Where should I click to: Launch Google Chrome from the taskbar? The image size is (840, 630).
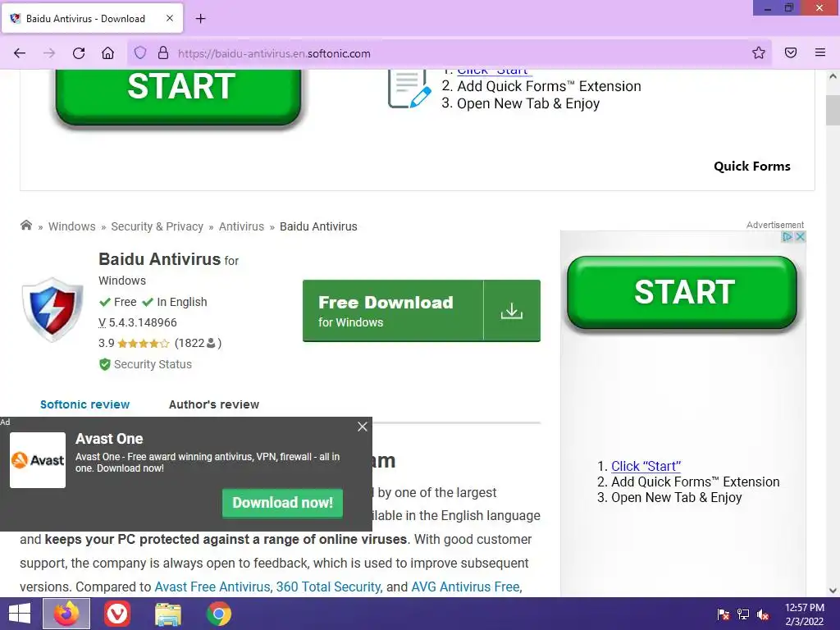coord(218,614)
